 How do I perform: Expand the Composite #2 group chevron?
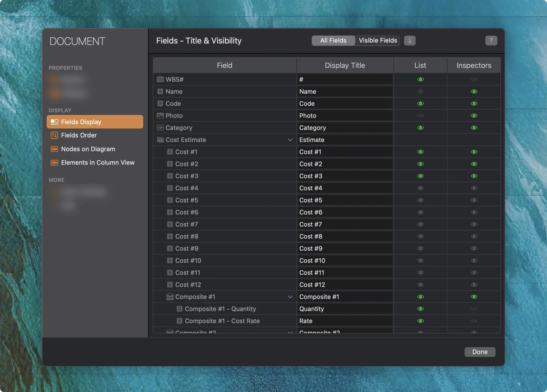(290, 332)
